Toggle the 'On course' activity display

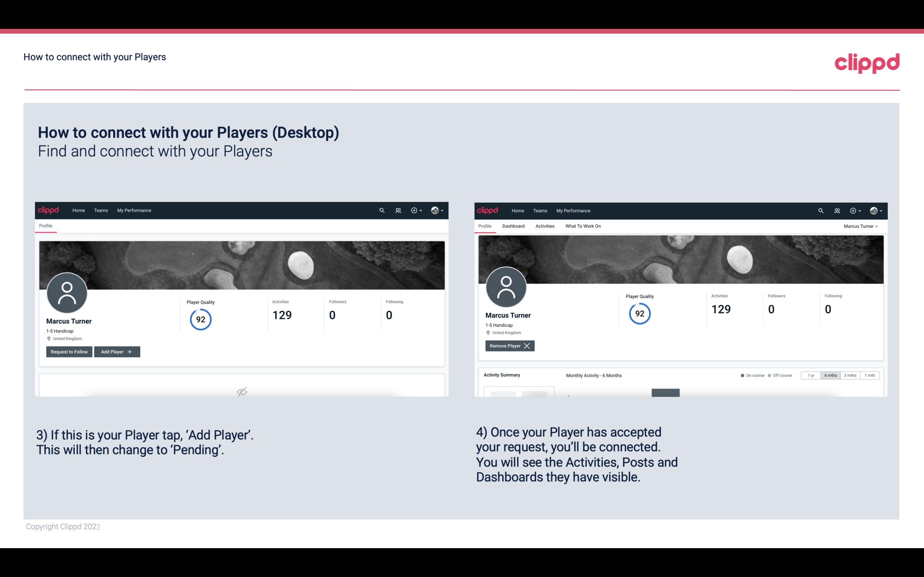point(750,375)
